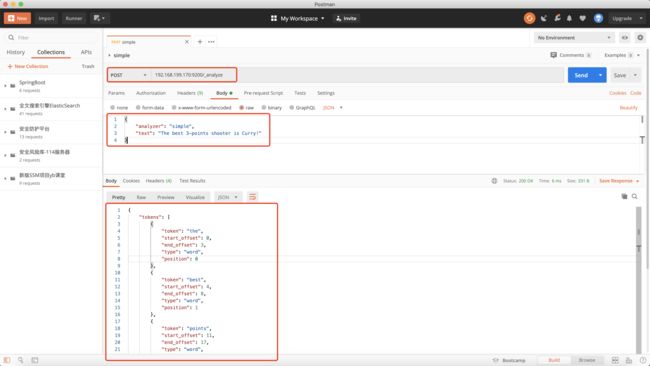Click the response pane vertical scrollbar
Image resolution: width=650 pixels, height=366 pixels.
[639, 280]
